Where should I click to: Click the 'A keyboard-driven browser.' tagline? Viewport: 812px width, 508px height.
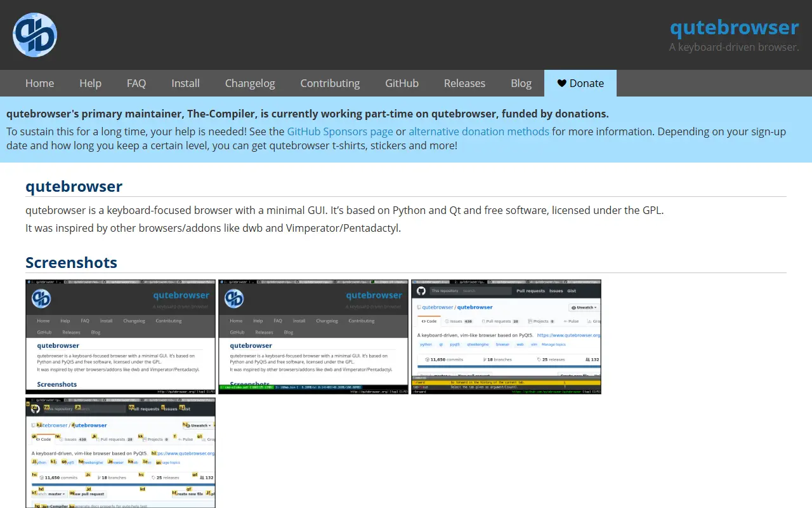click(x=734, y=47)
